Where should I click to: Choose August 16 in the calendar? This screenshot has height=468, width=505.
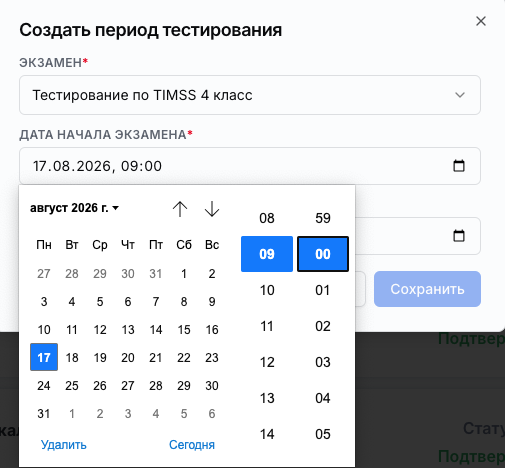click(x=212, y=330)
